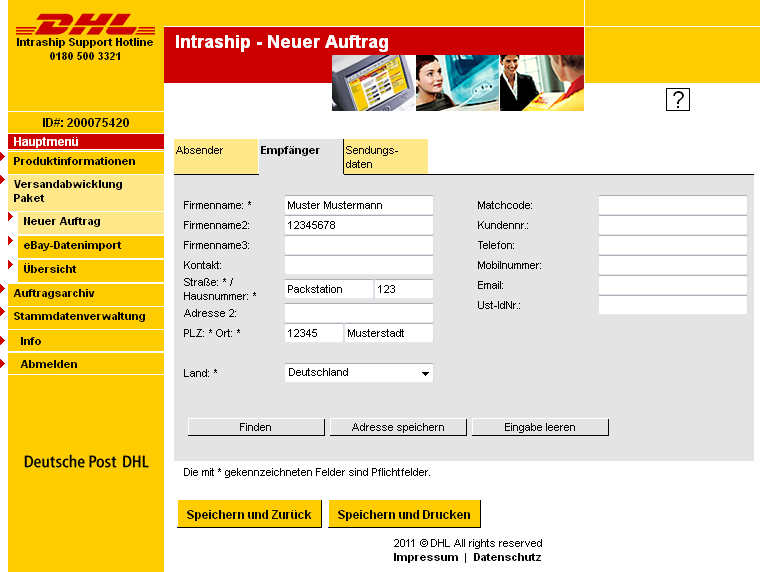Click Speichern und Zurück button
This screenshot has height=572, width=762.
click(x=249, y=514)
